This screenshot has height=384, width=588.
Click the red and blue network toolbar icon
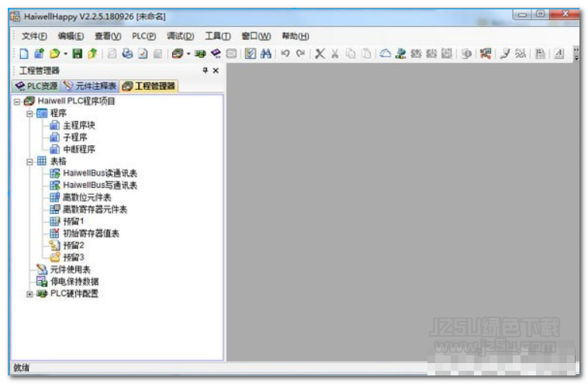point(486,54)
